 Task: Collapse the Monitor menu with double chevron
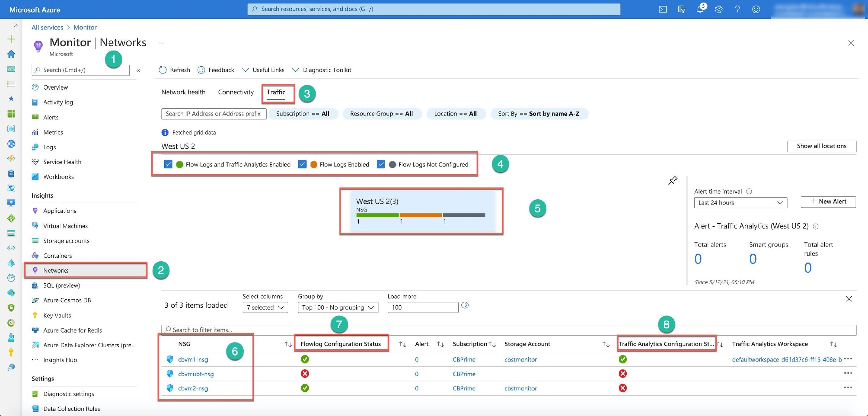[x=138, y=70]
